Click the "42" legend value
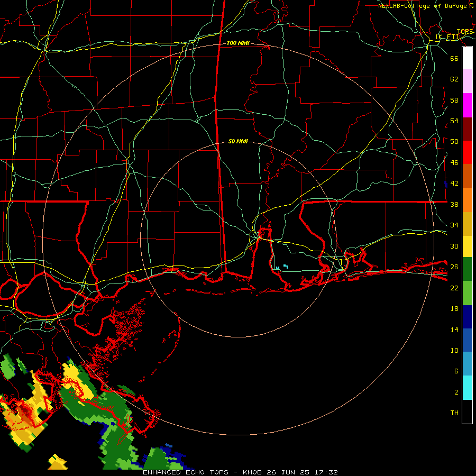Screen dimensions: 476x476 click(454, 184)
